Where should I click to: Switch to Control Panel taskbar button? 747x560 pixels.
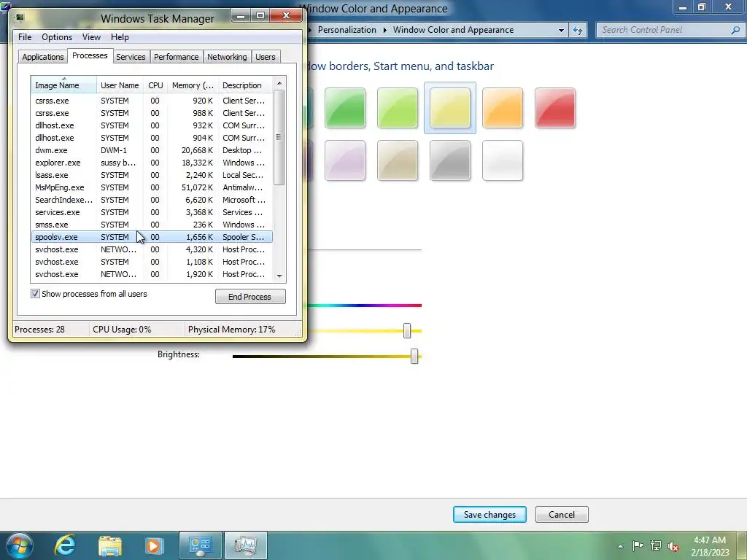pos(201,545)
